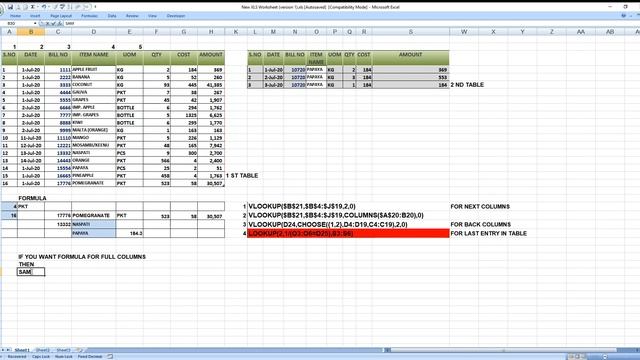Switch to the Sheet3 tab

tap(63, 350)
